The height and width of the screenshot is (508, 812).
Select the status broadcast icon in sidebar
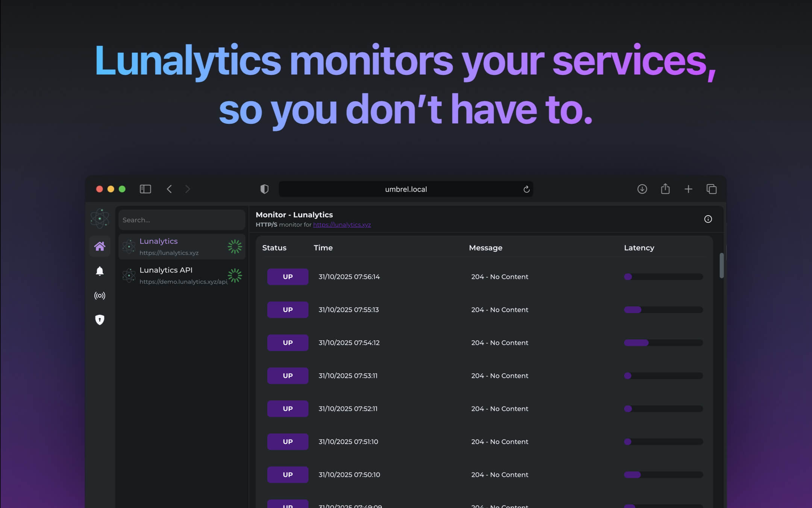point(100,296)
